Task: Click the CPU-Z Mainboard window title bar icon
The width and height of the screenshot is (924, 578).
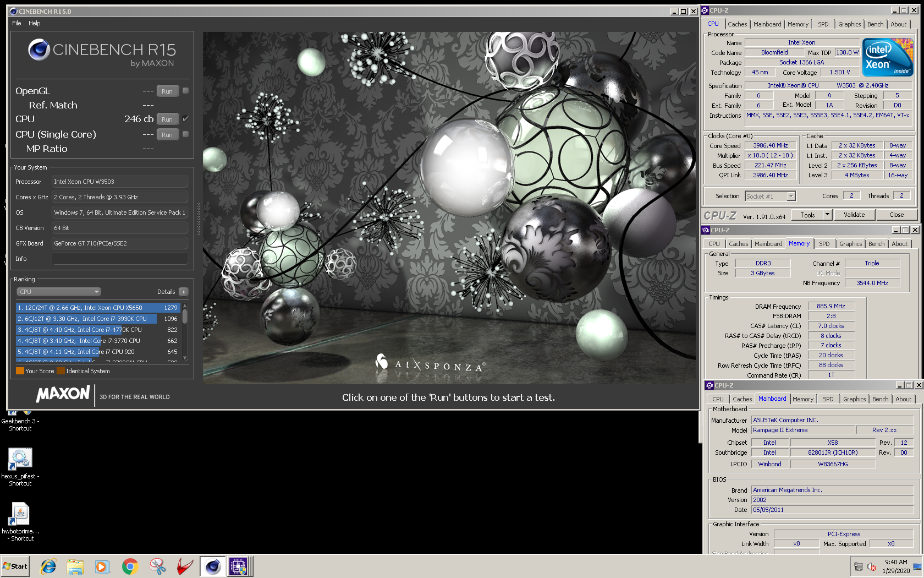Action: click(710, 385)
